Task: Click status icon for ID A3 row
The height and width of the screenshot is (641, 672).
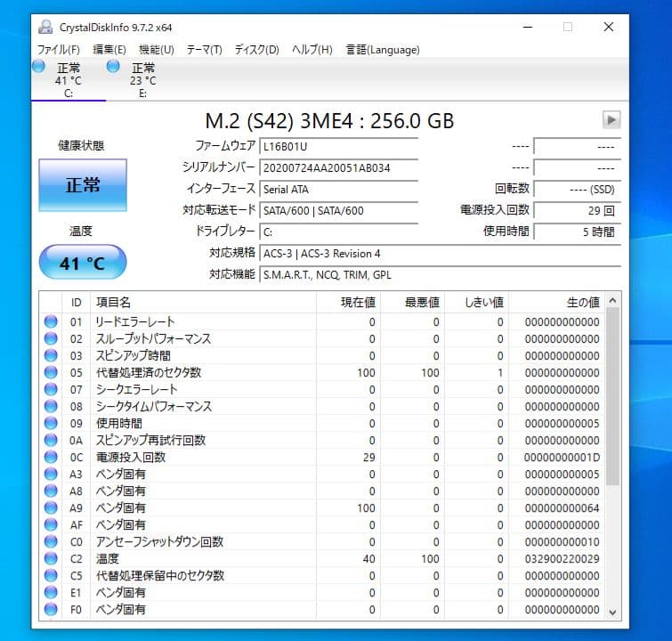Action: click(51, 474)
